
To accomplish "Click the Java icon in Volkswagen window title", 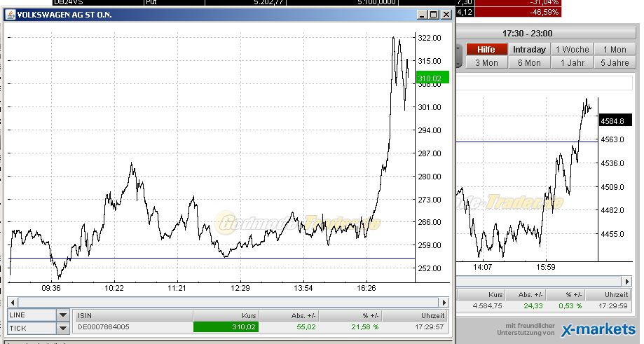I will tap(11, 15).
